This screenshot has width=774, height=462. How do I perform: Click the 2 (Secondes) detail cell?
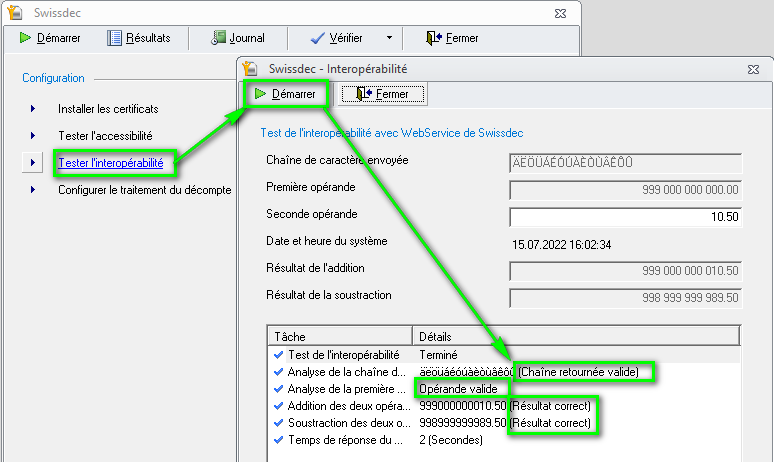(451, 440)
